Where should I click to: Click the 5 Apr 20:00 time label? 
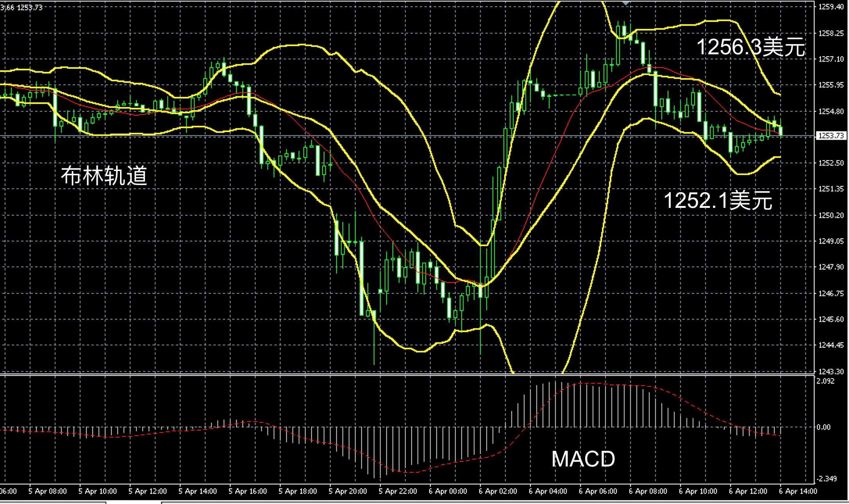click(x=347, y=491)
